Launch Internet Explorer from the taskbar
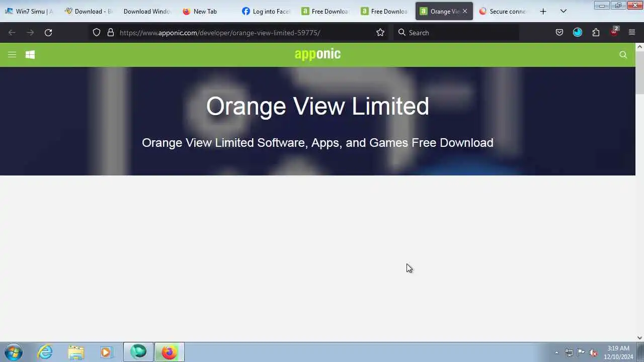The height and width of the screenshot is (362, 644). [x=45, y=352]
